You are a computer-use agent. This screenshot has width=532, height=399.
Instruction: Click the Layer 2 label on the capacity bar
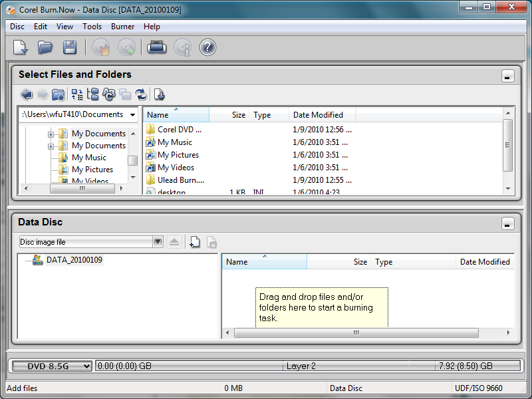pos(301,366)
